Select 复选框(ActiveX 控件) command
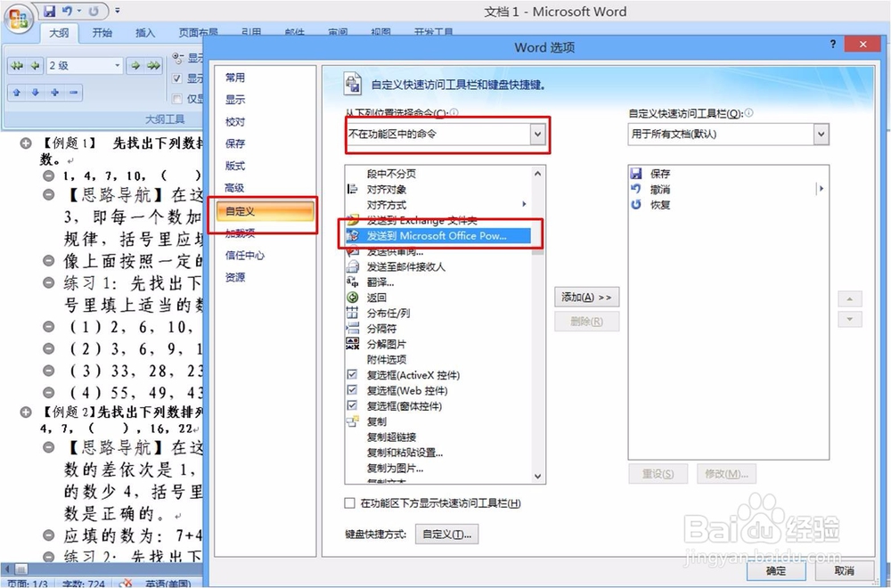Screen dimensions: 891x588 point(437,375)
